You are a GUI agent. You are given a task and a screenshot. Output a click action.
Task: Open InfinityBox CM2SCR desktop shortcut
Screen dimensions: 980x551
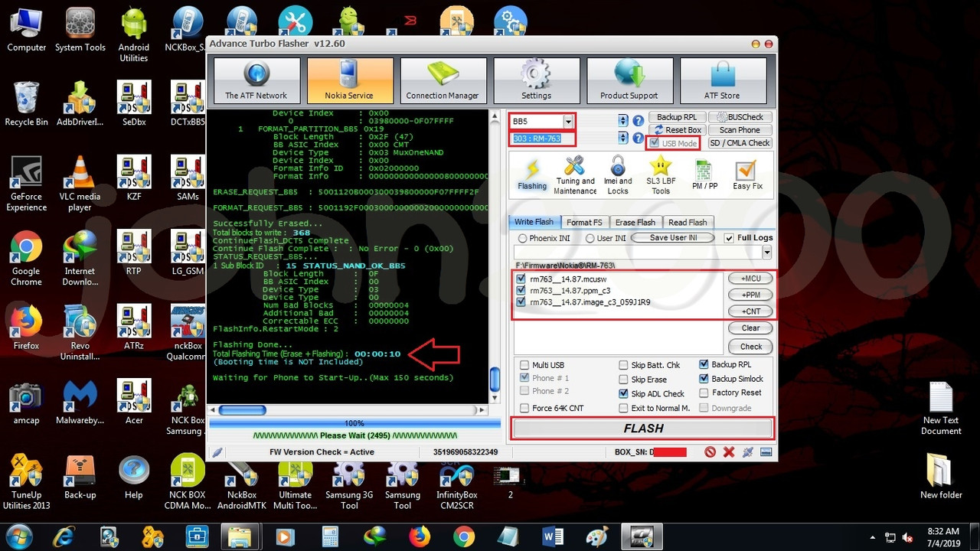(x=458, y=485)
